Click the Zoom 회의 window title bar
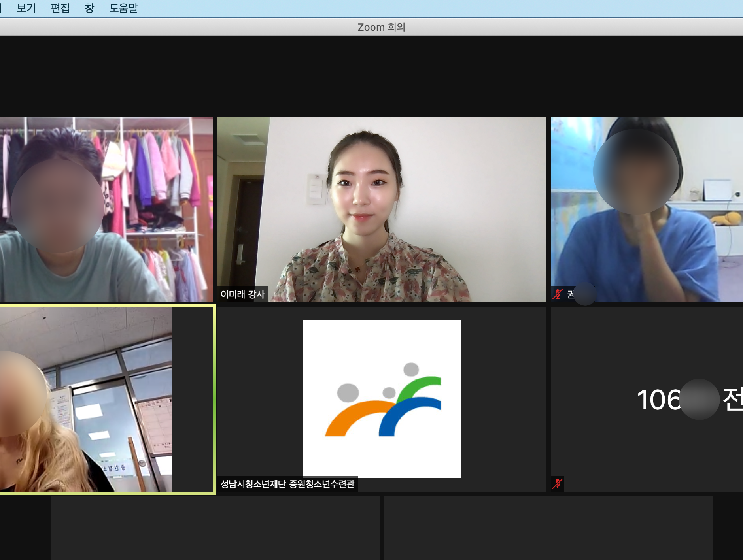743x560 pixels. [x=381, y=27]
